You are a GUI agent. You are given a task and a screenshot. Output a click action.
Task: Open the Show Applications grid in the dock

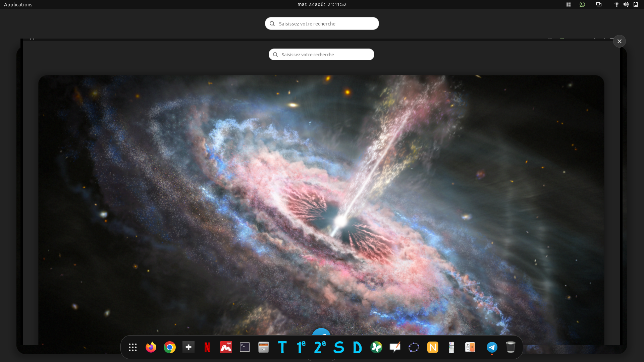tap(133, 347)
